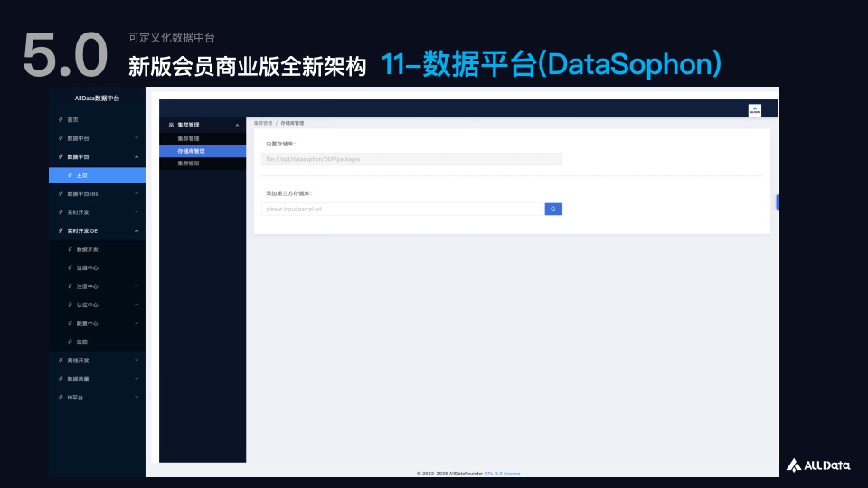Viewport: 868px width, 488px height.
Task: Click the link icon beside 数据中台
Action: click(61, 138)
